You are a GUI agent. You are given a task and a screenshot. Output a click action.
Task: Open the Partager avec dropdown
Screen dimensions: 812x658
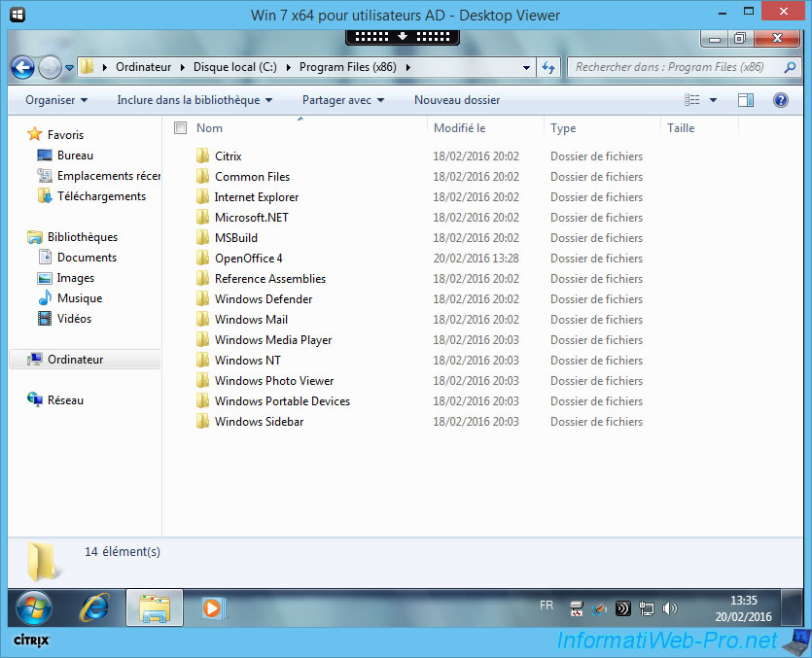point(342,100)
